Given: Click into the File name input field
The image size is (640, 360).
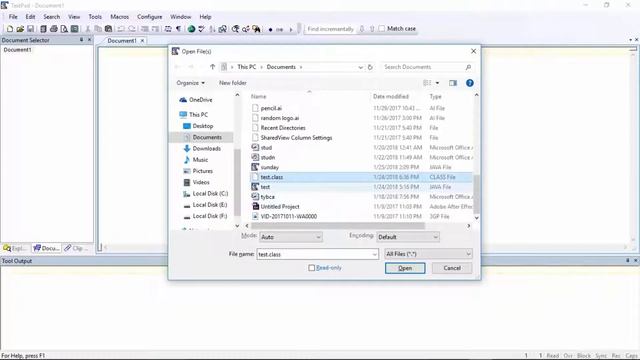Looking at the screenshot, I should tap(313, 254).
